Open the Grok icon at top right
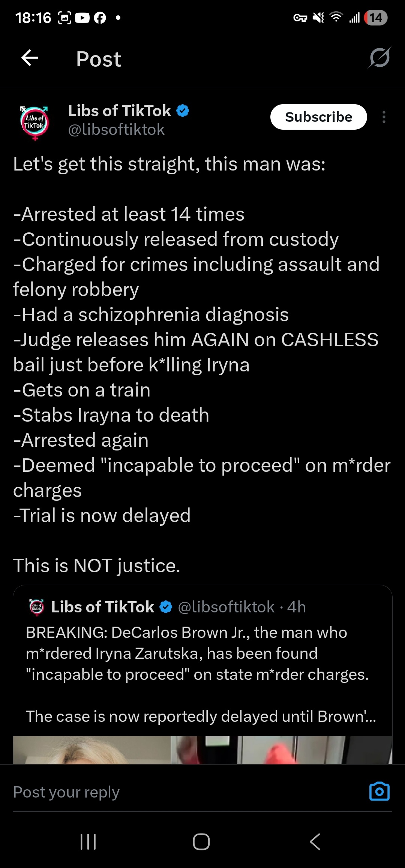 (x=379, y=58)
